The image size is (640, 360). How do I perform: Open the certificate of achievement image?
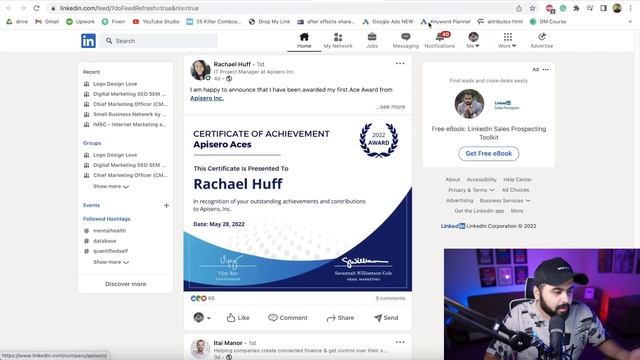tap(298, 203)
